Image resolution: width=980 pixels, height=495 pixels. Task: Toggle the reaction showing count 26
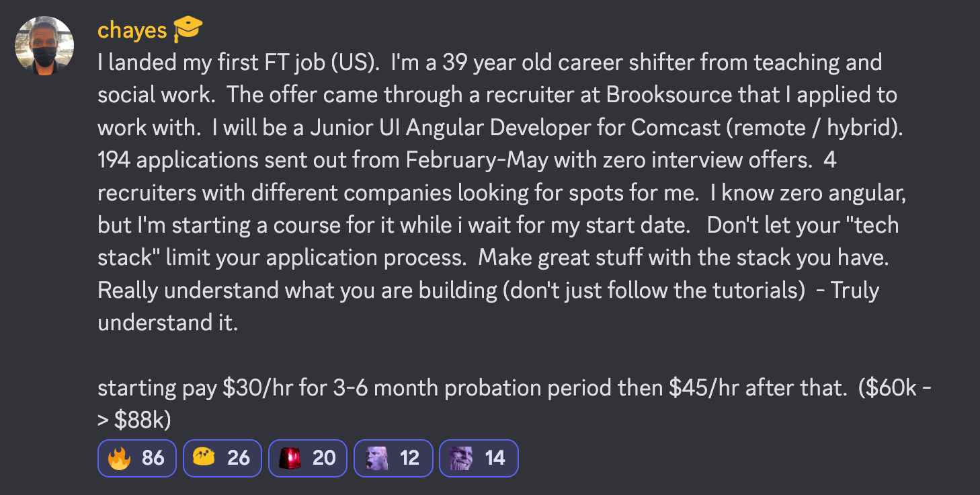(x=222, y=458)
